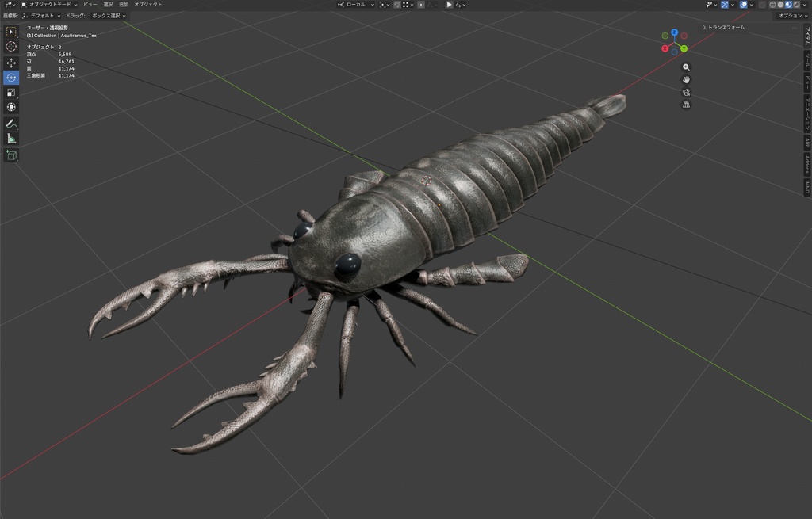Click the negative Z axis gizmo circle
The image size is (812, 519).
pos(674,52)
